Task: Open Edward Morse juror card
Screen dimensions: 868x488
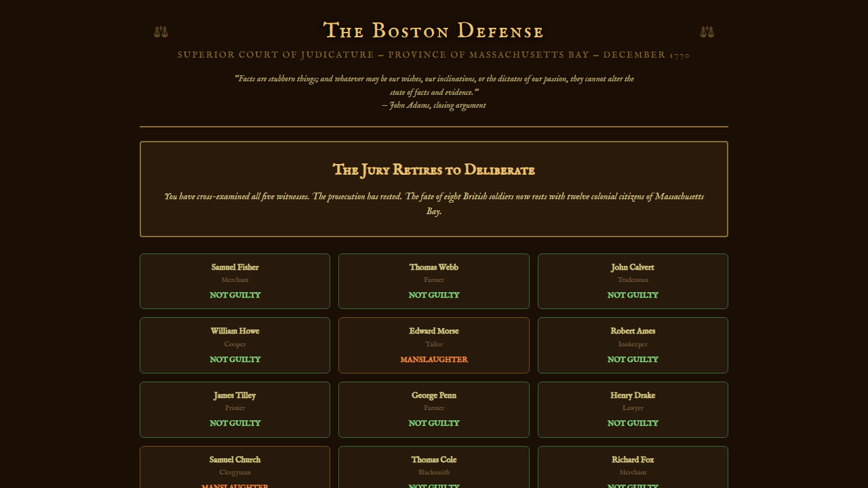Action: (434, 345)
